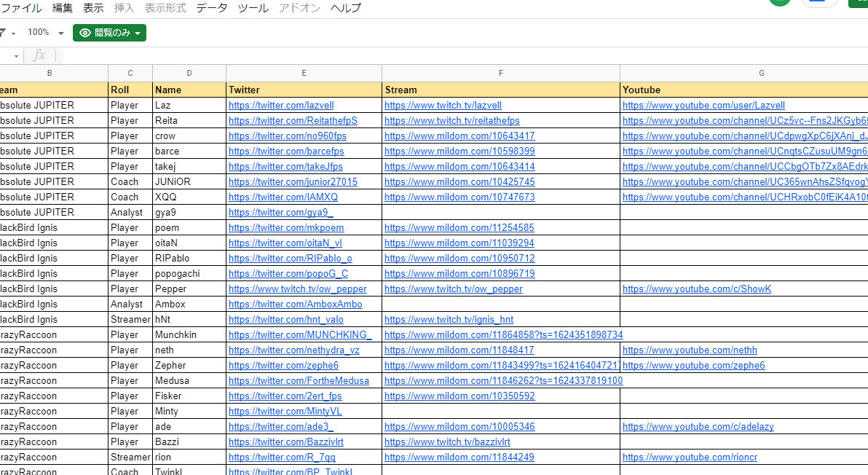Viewport: 868px width, 475px height.
Task: Click the Name header cell
Action: tap(189, 90)
